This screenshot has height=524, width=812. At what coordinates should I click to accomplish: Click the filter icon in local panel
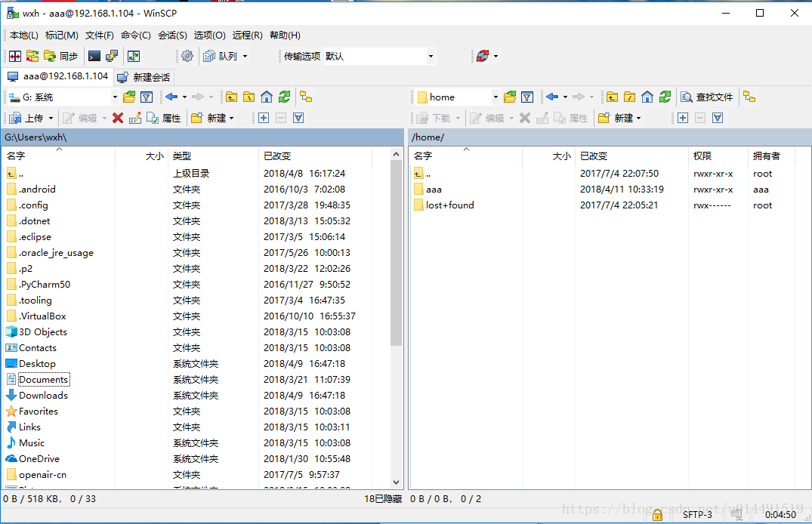(147, 97)
